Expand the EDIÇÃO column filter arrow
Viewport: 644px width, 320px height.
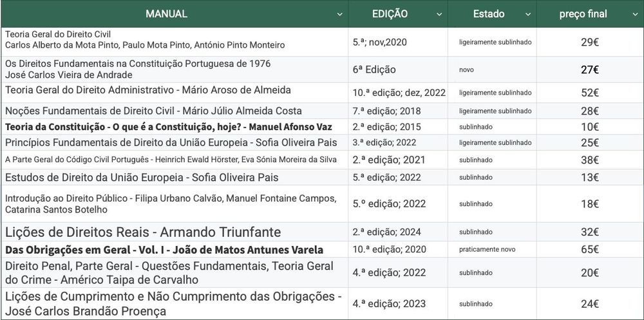pos(439,14)
